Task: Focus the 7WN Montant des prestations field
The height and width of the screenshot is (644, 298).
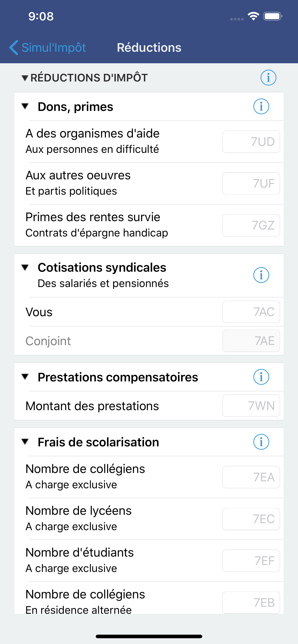Action: (251, 406)
